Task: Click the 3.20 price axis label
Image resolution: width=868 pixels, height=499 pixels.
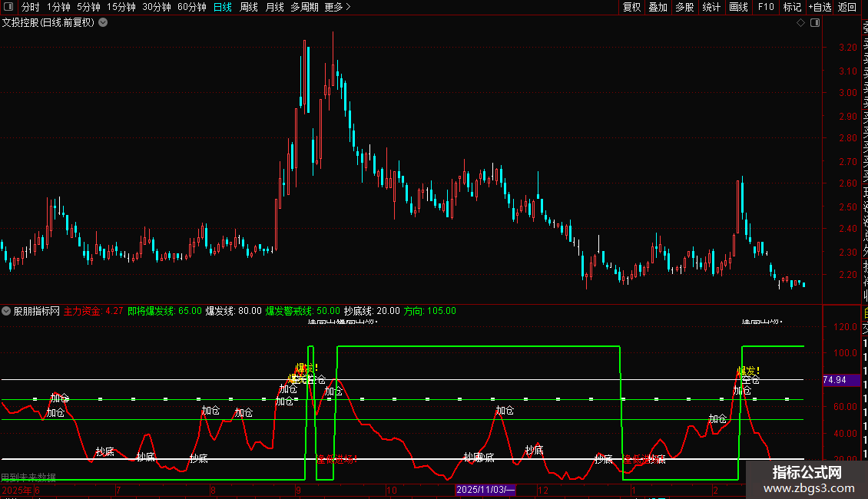Action: [x=848, y=48]
